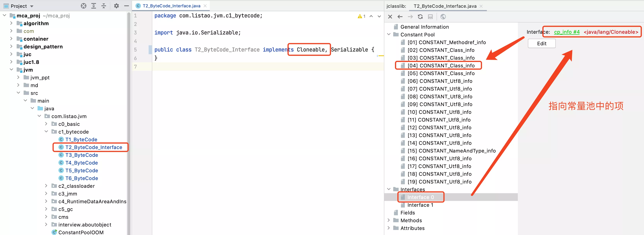Viewport: 644px width, 235px height.
Task: Switch to T2_ByteCode_Interface.java editor tab
Action: (x=171, y=6)
